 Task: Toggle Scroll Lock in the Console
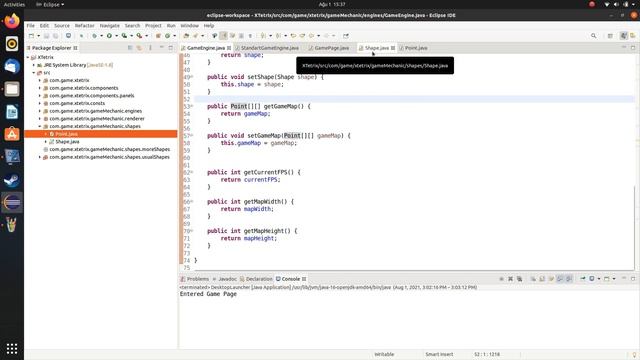[x=542, y=279]
